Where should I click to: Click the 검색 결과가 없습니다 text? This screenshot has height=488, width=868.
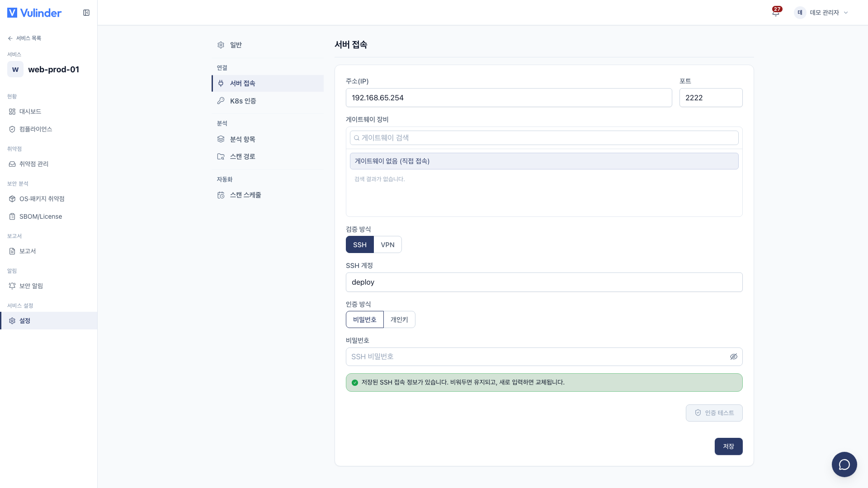tap(379, 179)
